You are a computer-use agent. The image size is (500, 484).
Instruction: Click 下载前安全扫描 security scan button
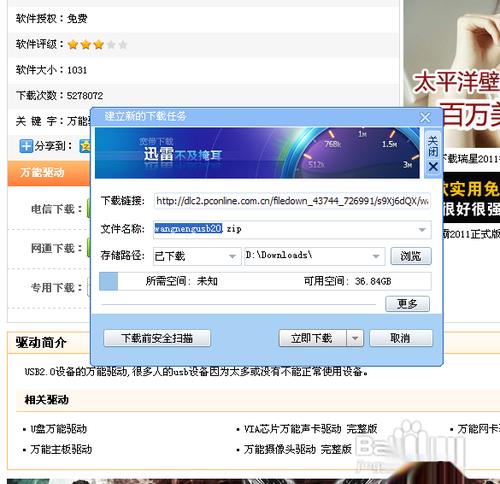point(157,338)
